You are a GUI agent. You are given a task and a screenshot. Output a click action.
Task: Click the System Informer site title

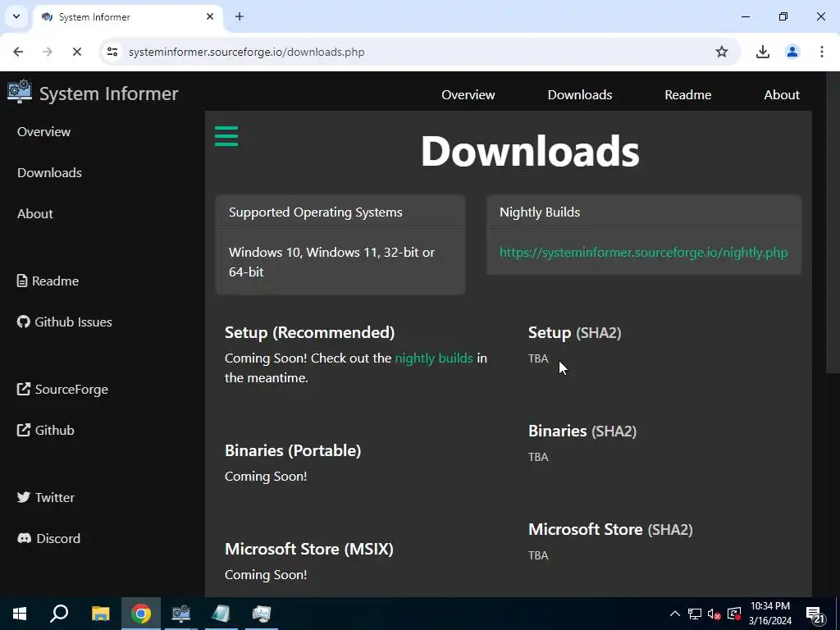point(109,94)
